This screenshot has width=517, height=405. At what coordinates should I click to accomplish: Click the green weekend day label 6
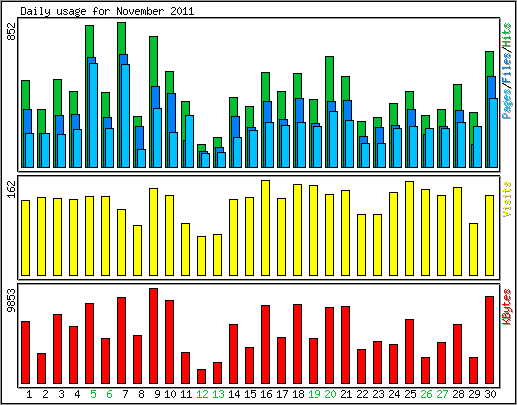coord(109,394)
